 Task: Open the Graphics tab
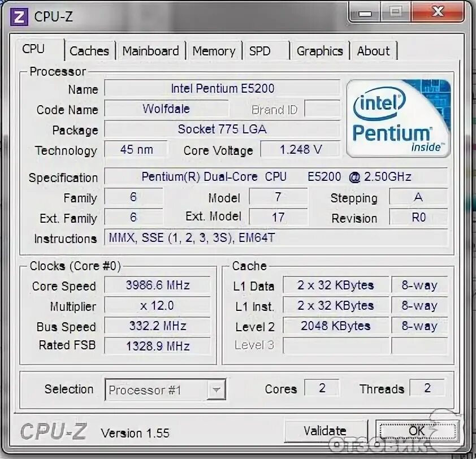click(x=320, y=51)
